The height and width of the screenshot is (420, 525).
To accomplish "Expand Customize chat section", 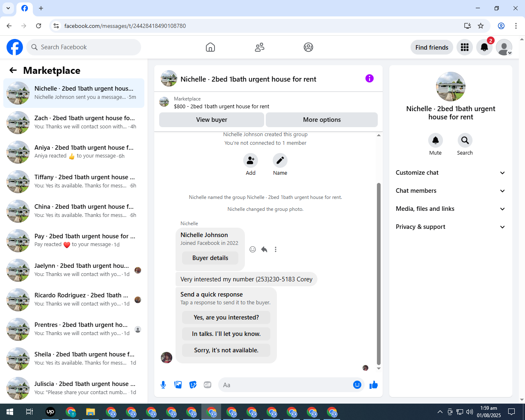I will tap(451, 173).
